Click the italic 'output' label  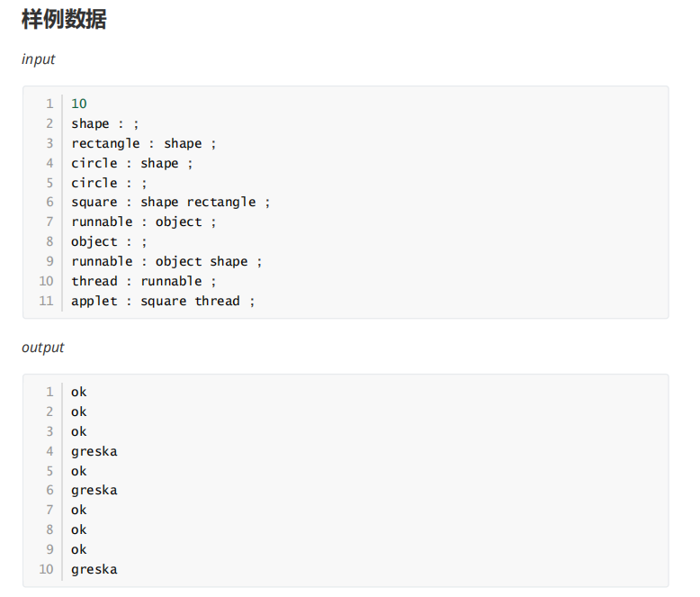(43, 348)
